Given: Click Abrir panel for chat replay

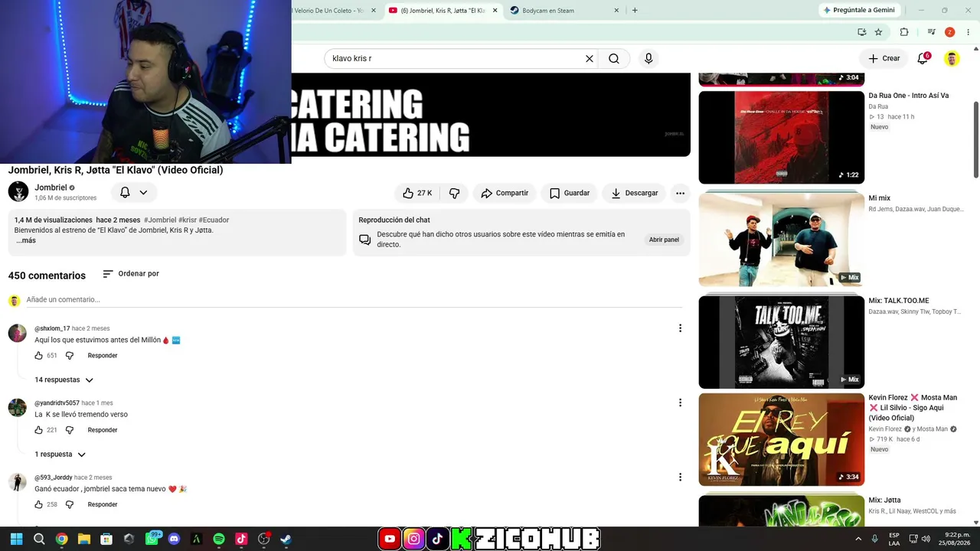Looking at the screenshot, I should click(664, 240).
